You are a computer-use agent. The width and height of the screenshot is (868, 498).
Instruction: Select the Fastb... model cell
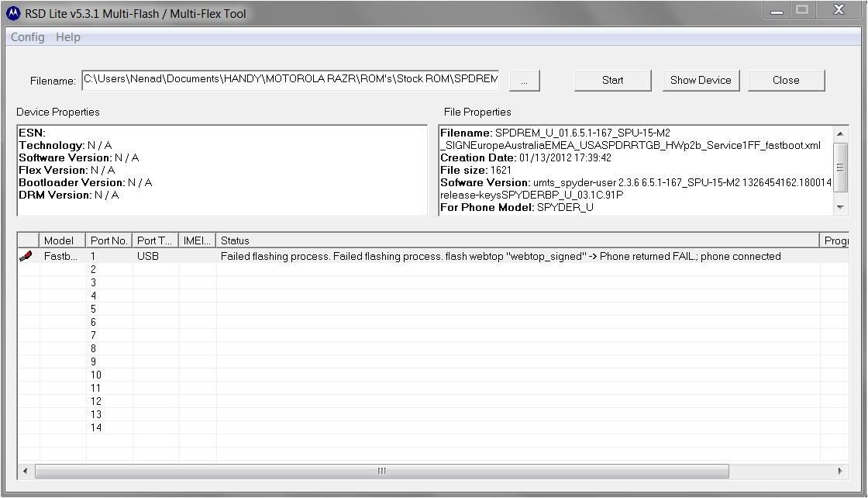point(61,257)
